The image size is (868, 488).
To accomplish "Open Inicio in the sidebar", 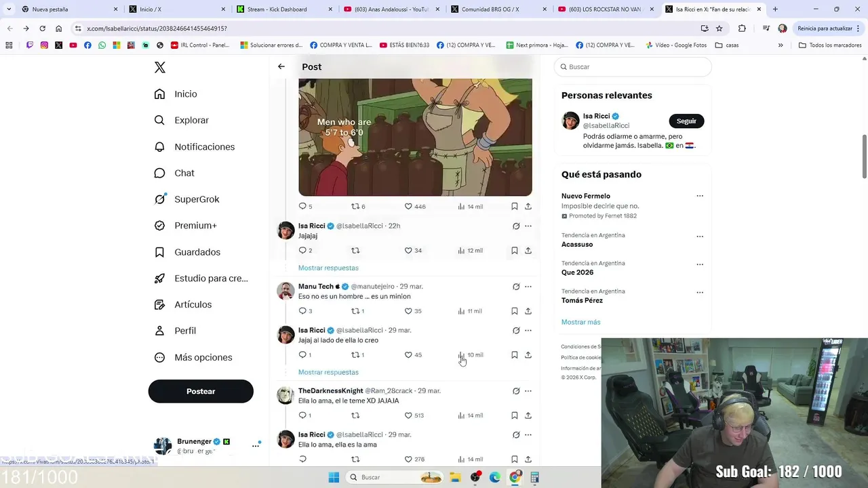I will tap(176, 94).
